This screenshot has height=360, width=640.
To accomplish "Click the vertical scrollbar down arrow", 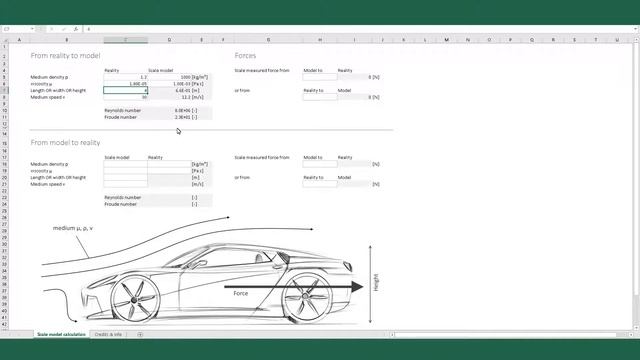I will pos(636,327).
